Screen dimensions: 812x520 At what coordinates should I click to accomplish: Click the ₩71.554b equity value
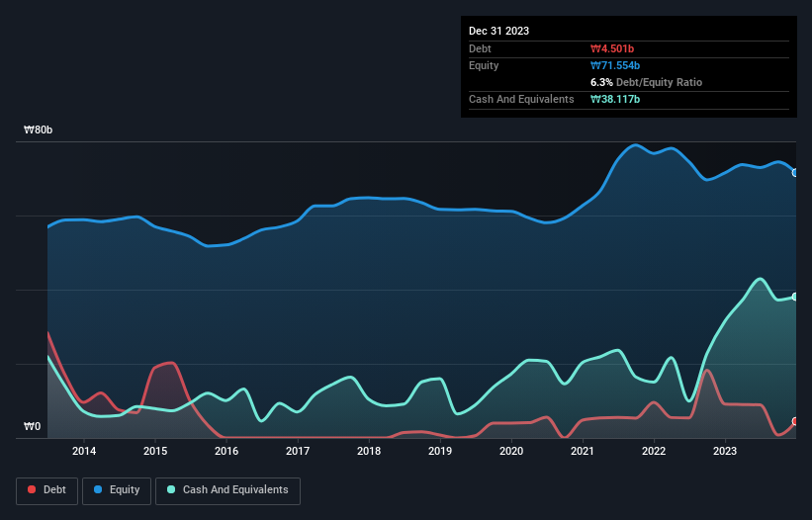coord(615,65)
